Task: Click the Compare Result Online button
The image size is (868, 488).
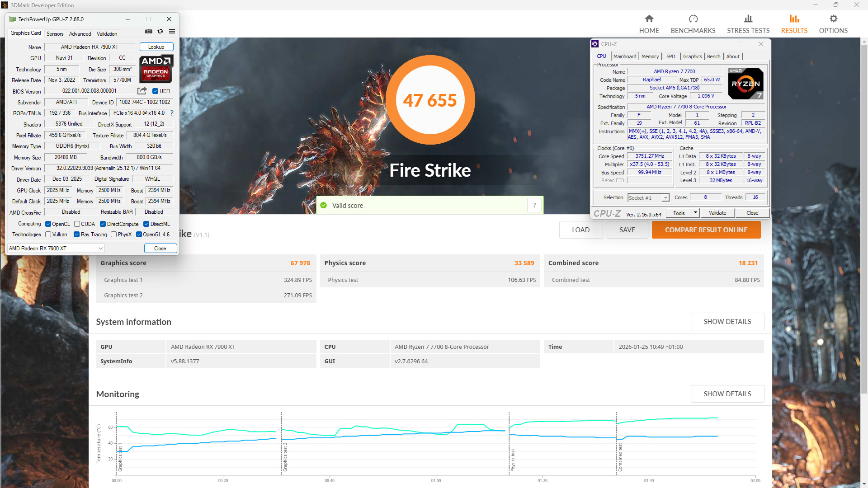Action: click(706, 230)
